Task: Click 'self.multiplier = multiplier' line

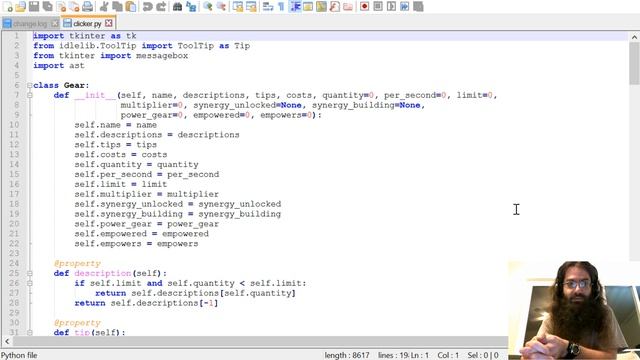Action: [147, 194]
